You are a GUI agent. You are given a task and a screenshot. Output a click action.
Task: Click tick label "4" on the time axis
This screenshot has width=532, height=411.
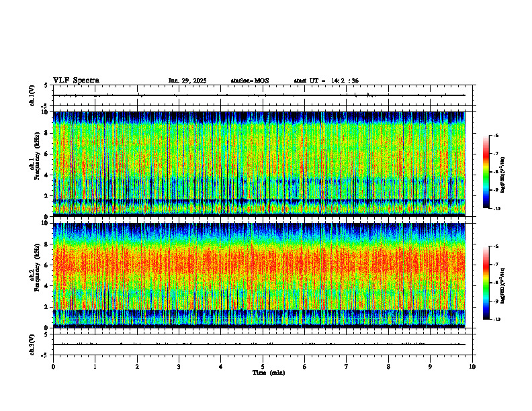pos(221,367)
